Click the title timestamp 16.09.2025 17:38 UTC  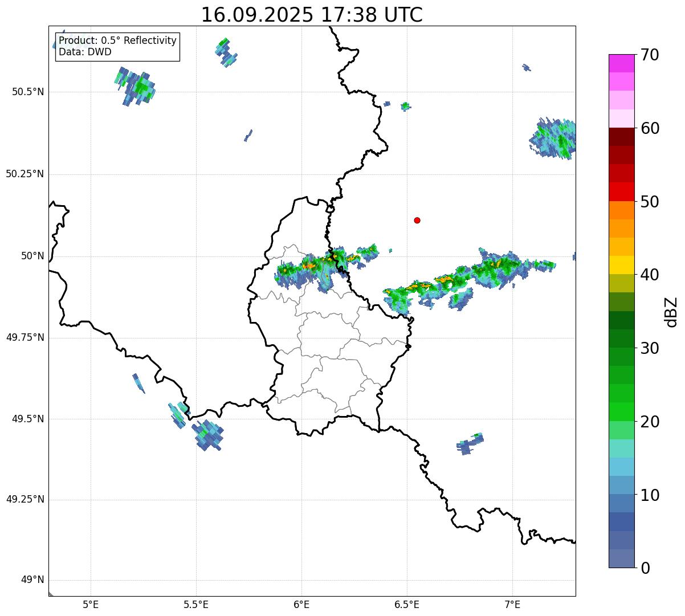pyautogui.click(x=312, y=15)
